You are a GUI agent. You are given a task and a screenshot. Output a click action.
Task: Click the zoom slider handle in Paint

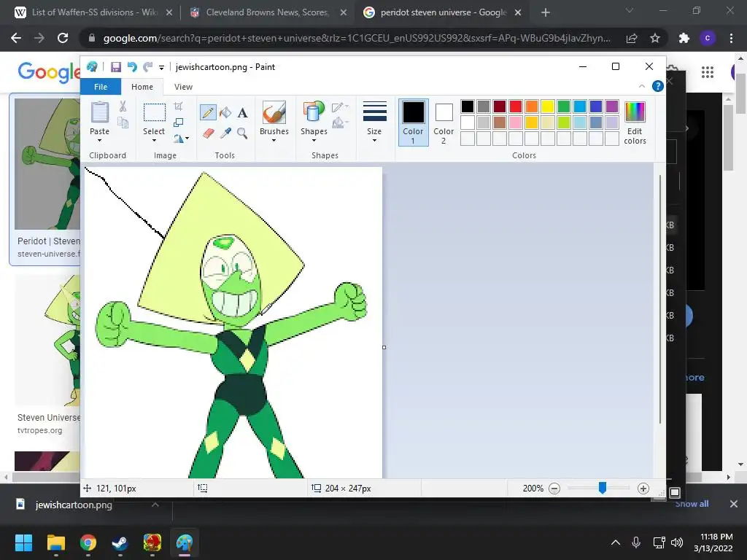pos(602,488)
